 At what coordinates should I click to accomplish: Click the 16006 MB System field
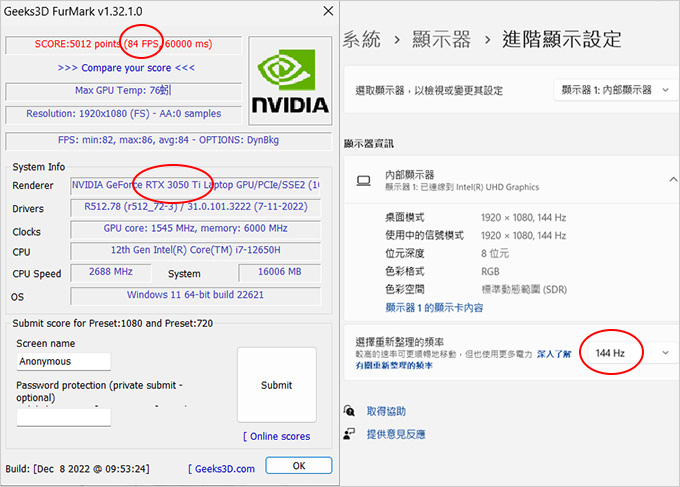tap(280, 272)
